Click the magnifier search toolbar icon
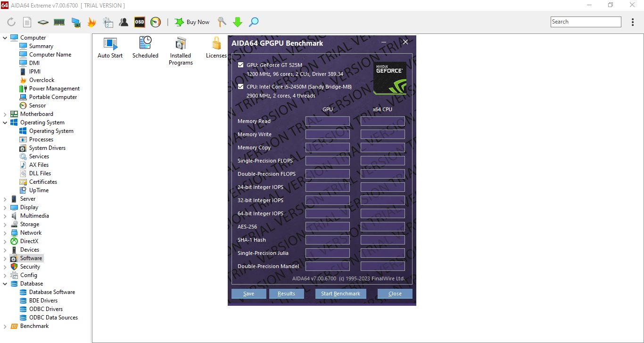The width and height of the screenshot is (644, 343). coord(254,22)
